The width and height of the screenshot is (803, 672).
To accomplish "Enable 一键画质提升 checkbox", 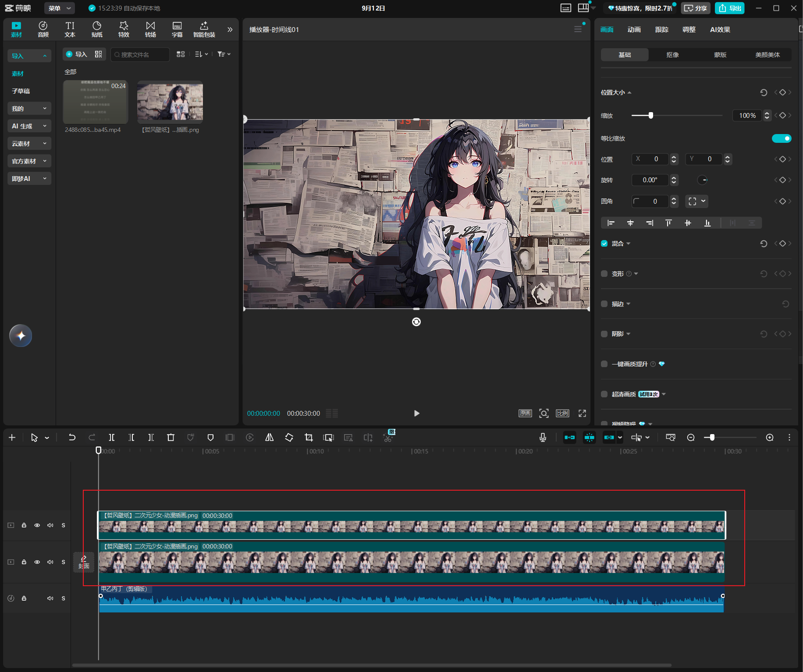I will 604,364.
